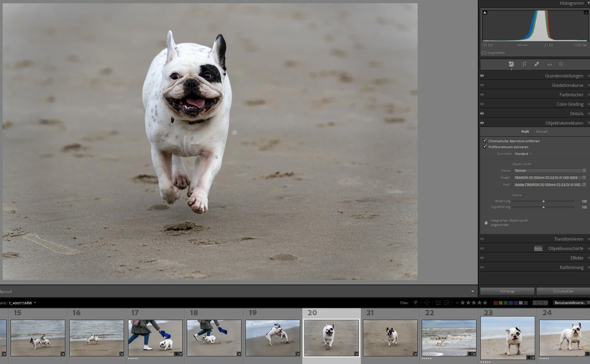Open the Marke Tamron dropdown
The width and height of the screenshot is (590, 364).
pyautogui.click(x=549, y=171)
